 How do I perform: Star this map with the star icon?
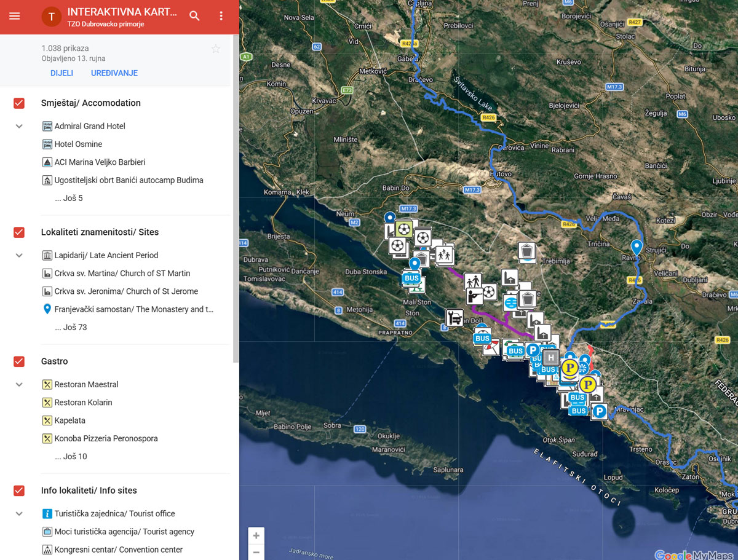pyautogui.click(x=215, y=49)
